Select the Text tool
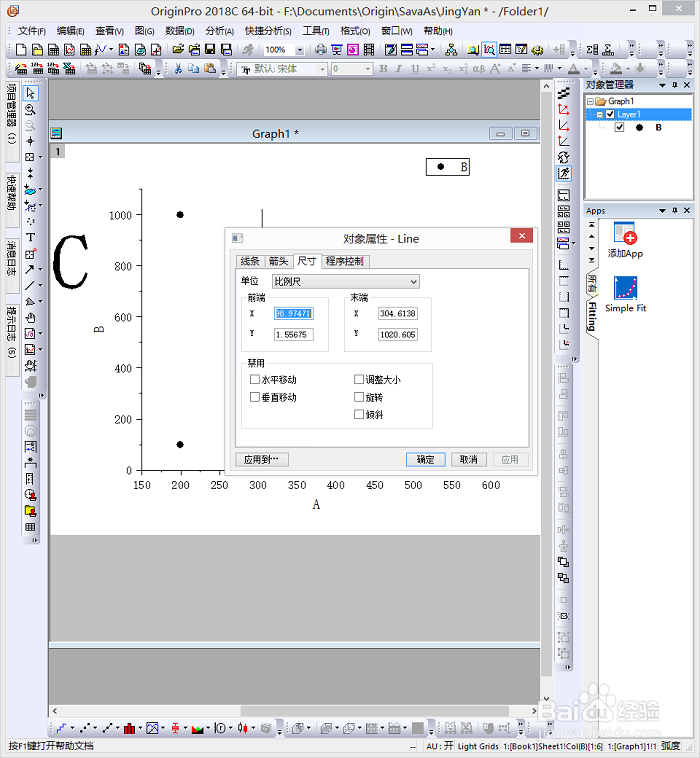The width and height of the screenshot is (700, 758). tap(30, 237)
